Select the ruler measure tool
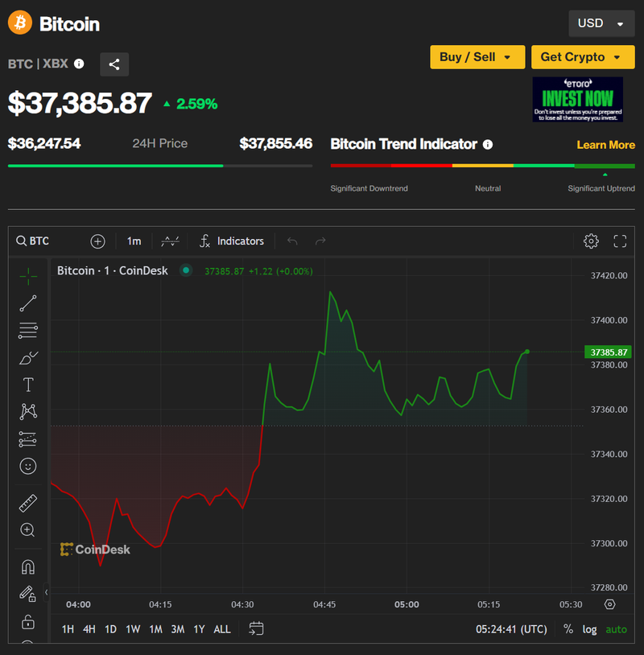This screenshot has height=655, width=644. pos(28,504)
